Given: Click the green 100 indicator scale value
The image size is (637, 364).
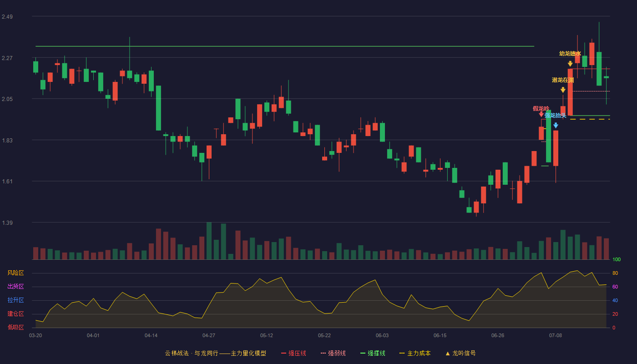Looking at the screenshot, I should [616, 260].
